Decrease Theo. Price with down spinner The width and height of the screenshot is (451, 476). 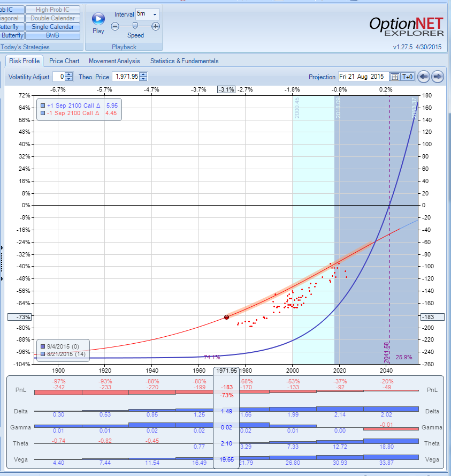click(x=143, y=79)
